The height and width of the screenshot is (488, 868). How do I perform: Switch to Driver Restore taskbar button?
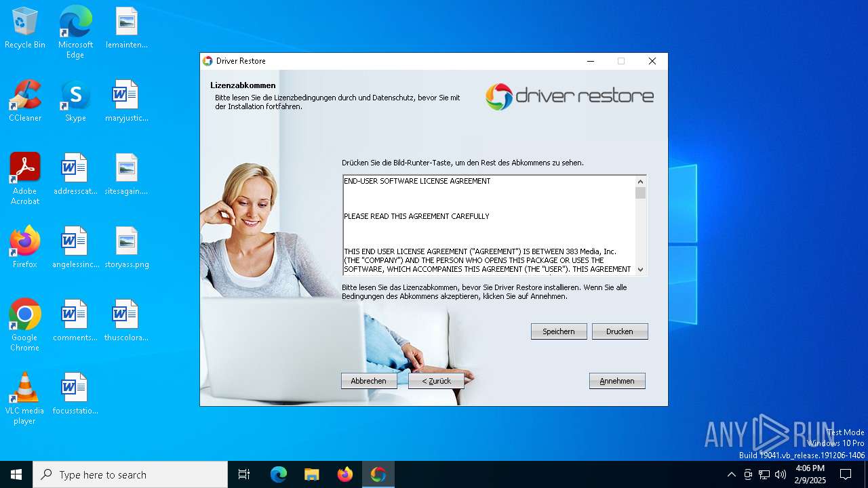[378, 474]
